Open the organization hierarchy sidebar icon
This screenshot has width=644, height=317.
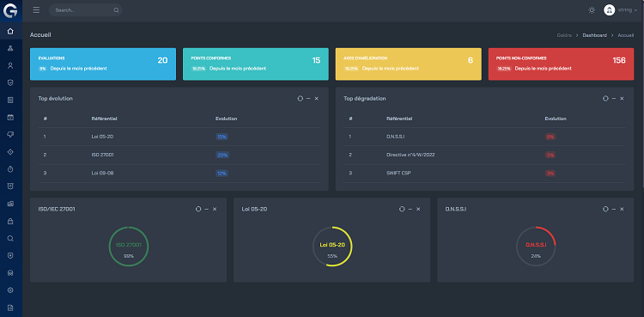[x=10, y=48]
